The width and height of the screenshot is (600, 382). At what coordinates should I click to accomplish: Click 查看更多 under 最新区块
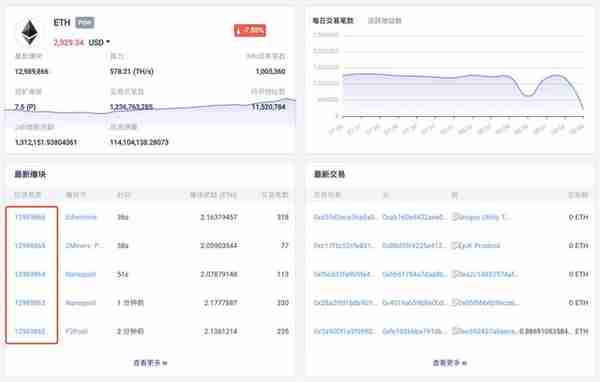[150, 362]
